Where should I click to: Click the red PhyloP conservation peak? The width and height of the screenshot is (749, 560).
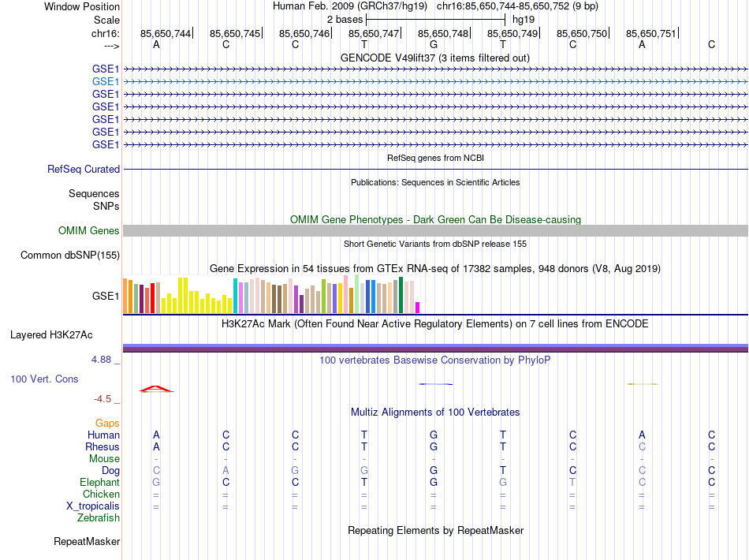click(x=156, y=388)
